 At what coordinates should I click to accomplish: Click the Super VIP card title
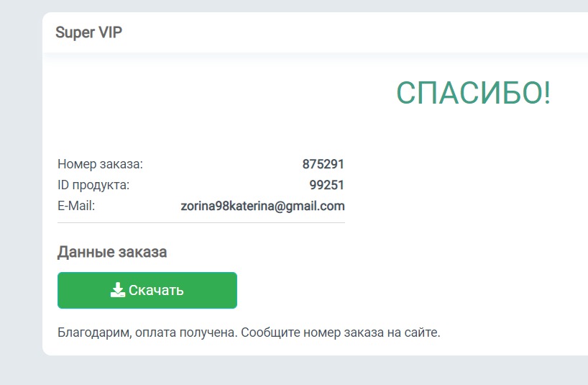[89, 32]
